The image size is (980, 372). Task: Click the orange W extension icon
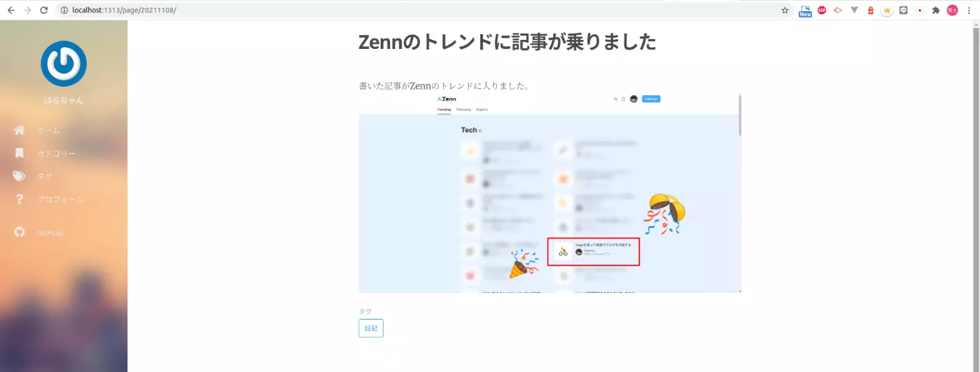tap(887, 10)
